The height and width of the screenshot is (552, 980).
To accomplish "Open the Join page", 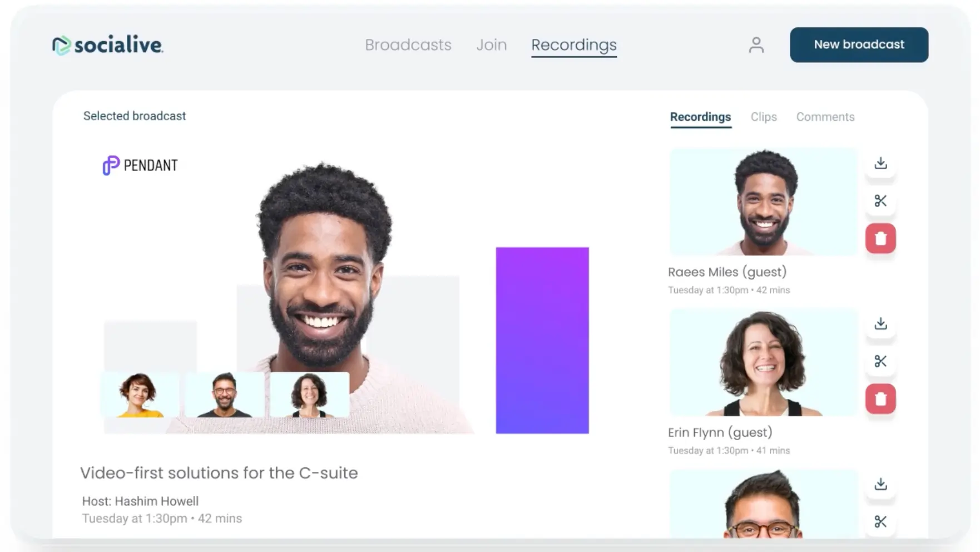I will pos(491,45).
